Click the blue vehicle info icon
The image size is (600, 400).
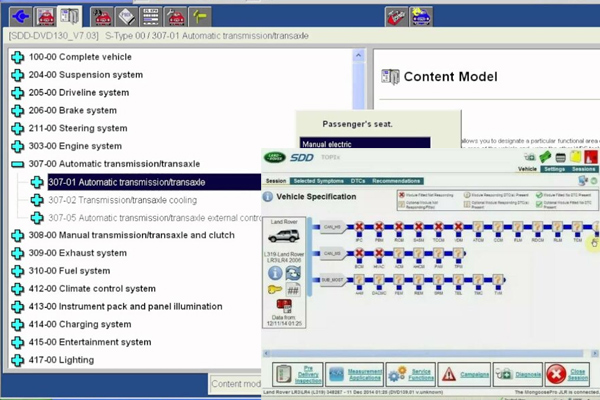[275, 273]
